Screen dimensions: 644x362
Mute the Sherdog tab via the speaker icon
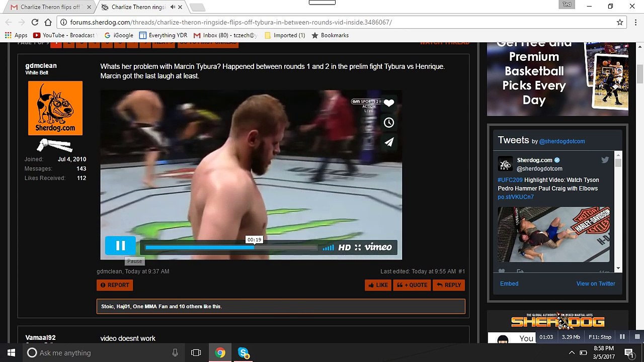click(x=173, y=7)
